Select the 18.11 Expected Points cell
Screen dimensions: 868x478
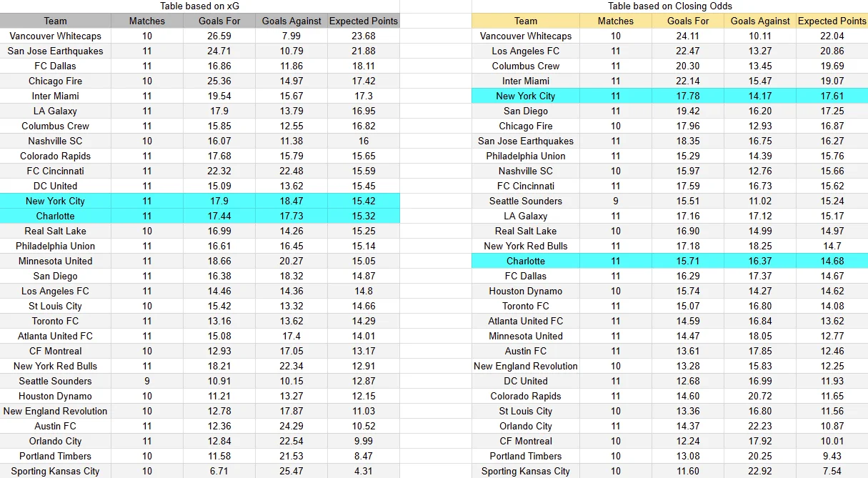point(364,66)
